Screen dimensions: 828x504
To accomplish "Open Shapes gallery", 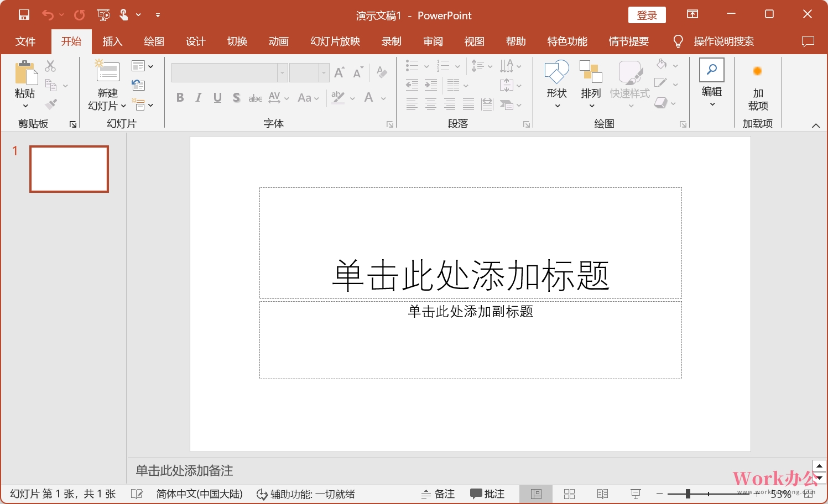I will (557, 84).
